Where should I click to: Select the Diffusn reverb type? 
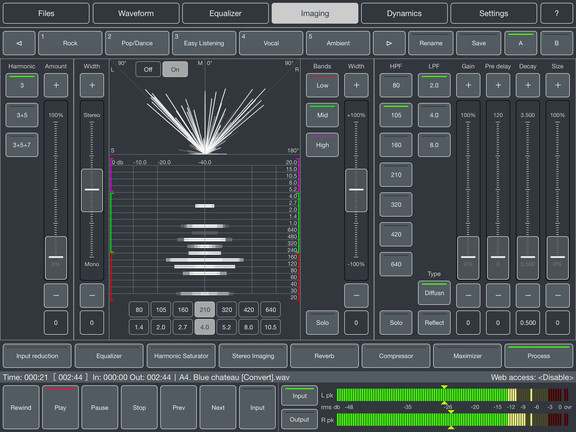point(434,293)
